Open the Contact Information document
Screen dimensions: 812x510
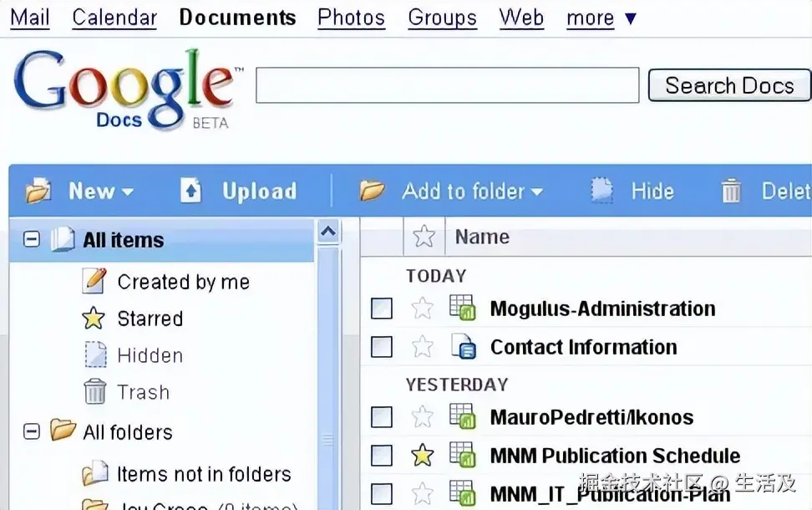pyautogui.click(x=584, y=347)
